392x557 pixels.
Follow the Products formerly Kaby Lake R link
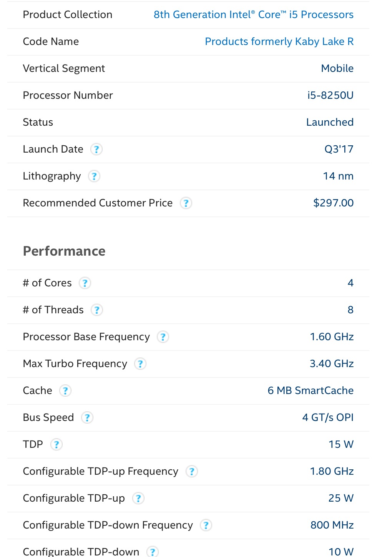pos(279,42)
